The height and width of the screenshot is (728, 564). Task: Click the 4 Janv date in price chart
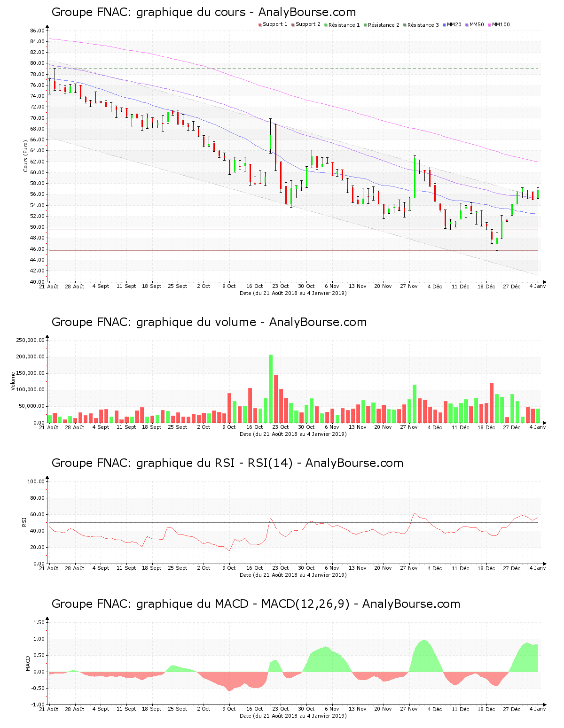(x=538, y=286)
